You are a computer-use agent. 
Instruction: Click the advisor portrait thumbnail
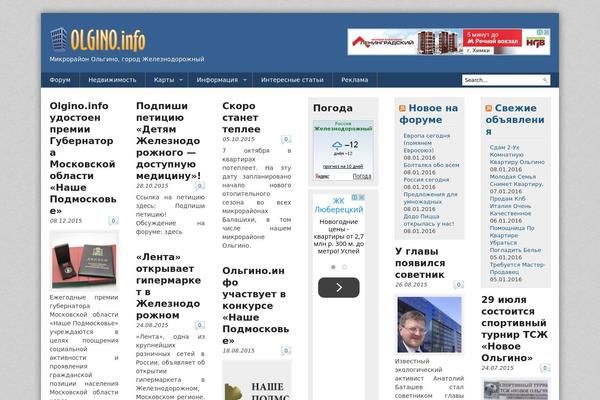(x=429, y=325)
